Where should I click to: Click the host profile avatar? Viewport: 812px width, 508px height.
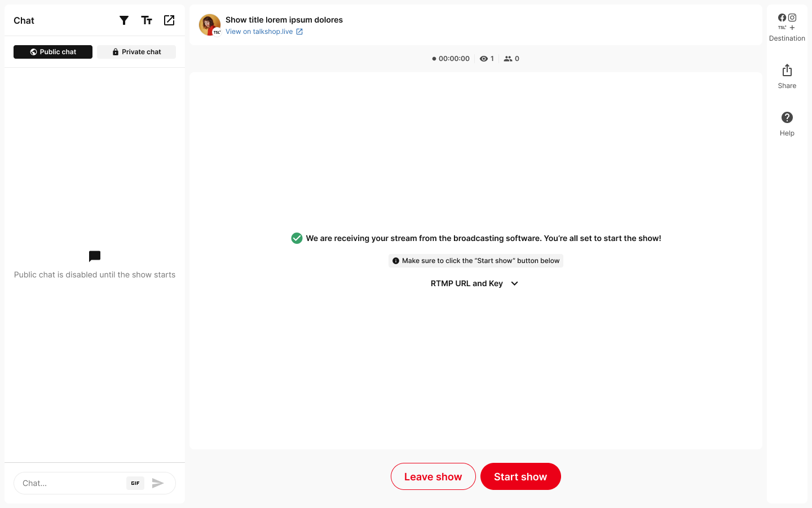pos(210,25)
